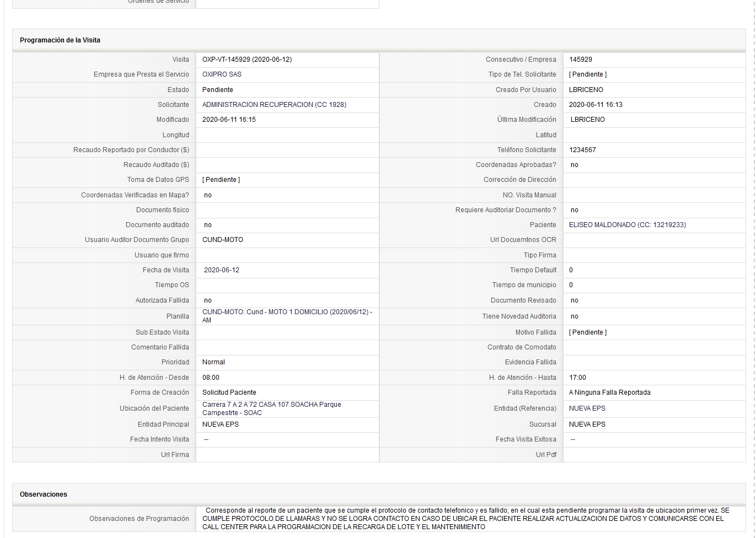Image resolution: width=756 pixels, height=538 pixels.
Task: Click the Url Pdf label
Action: pos(546,455)
